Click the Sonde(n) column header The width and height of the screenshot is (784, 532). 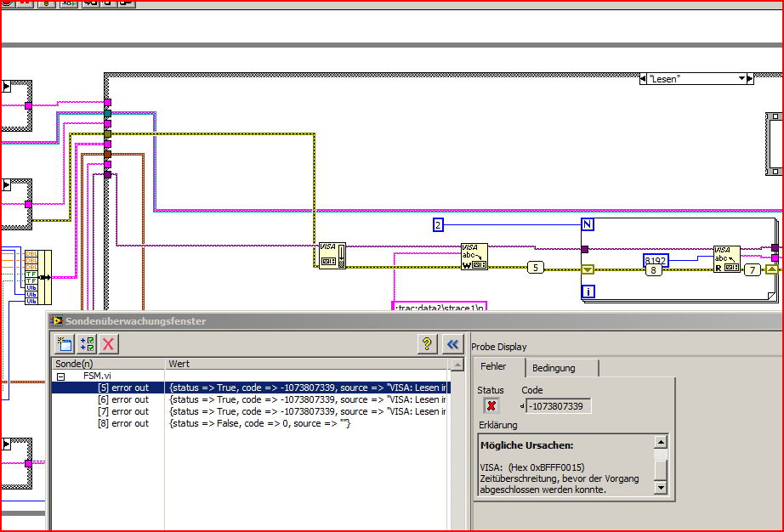coord(109,364)
